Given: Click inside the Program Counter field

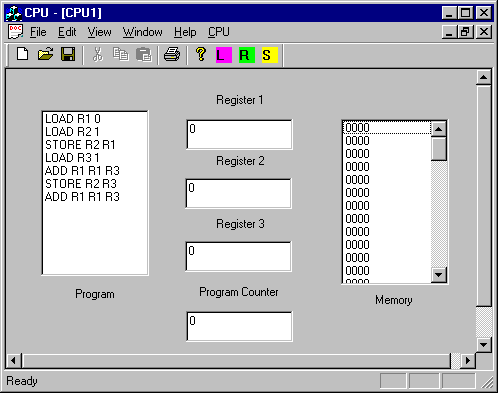Looking at the screenshot, I should 239,326.
